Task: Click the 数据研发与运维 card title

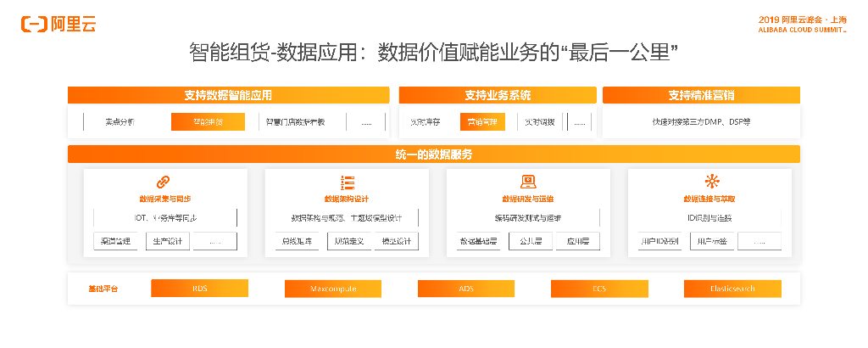Action: click(529, 199)
